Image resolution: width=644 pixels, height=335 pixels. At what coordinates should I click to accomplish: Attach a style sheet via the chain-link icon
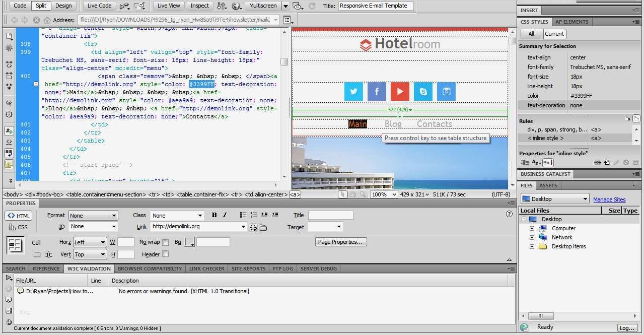click(x=597, y=162)
